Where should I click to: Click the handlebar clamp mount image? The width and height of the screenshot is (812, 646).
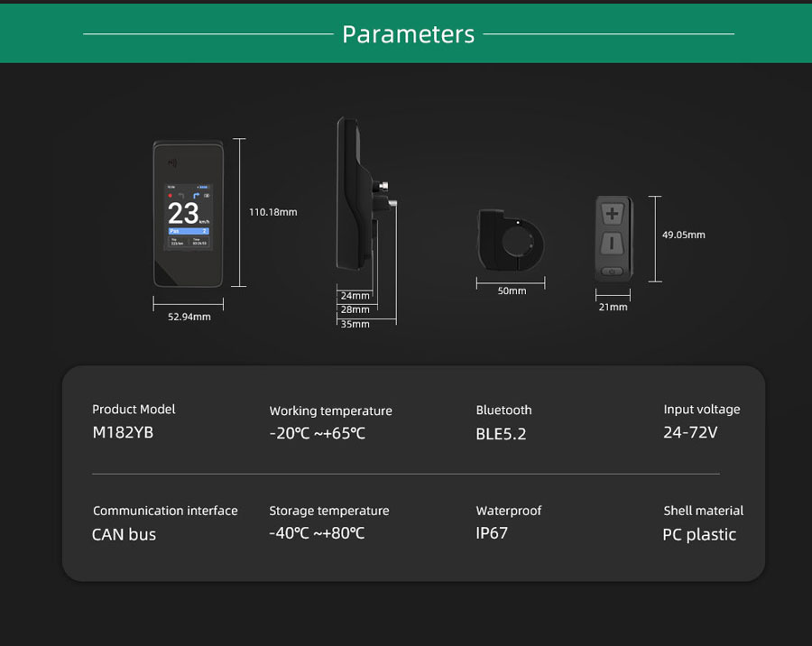coord(511,239)
